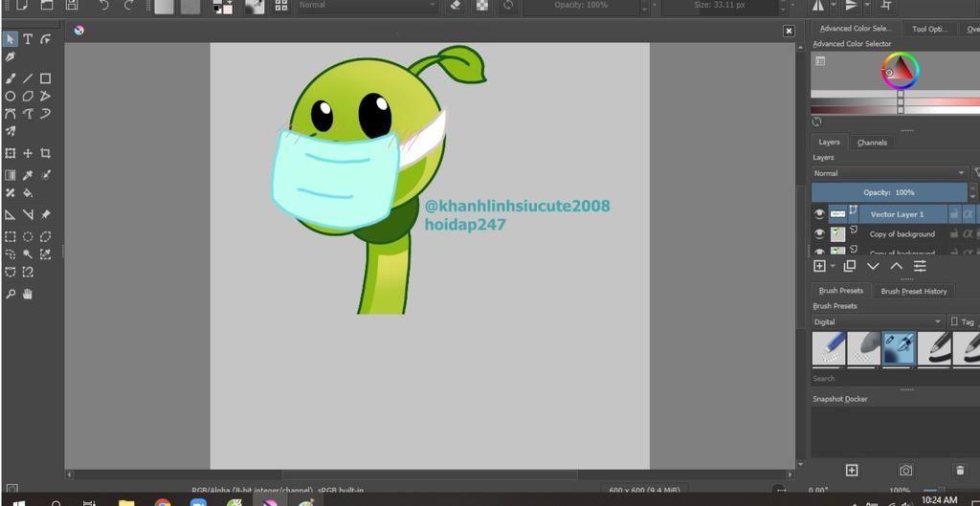Select the Color Sampler eyedropper tool
This screenshot has width=980, height=506.
click(x=28, y=175)
